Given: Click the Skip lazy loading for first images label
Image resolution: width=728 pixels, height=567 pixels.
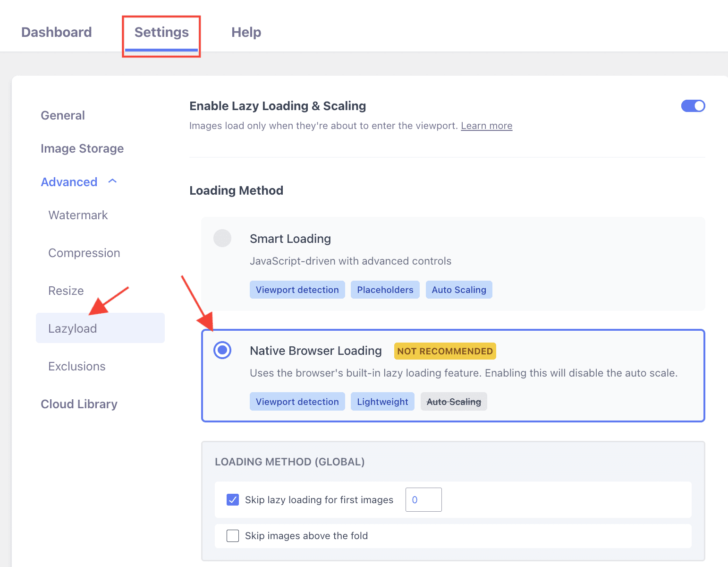Looking at the screenshot, I should [x=319, y=500].
